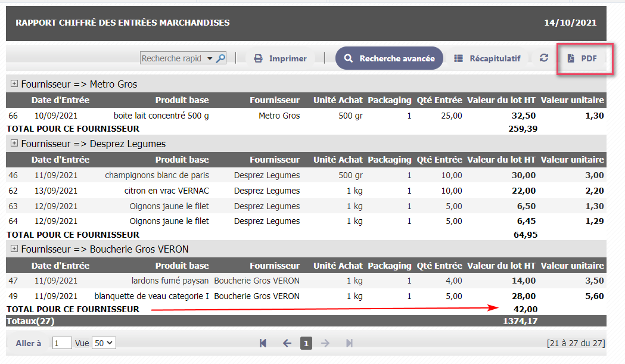Open Recherche avancée search

coord(389,58)
